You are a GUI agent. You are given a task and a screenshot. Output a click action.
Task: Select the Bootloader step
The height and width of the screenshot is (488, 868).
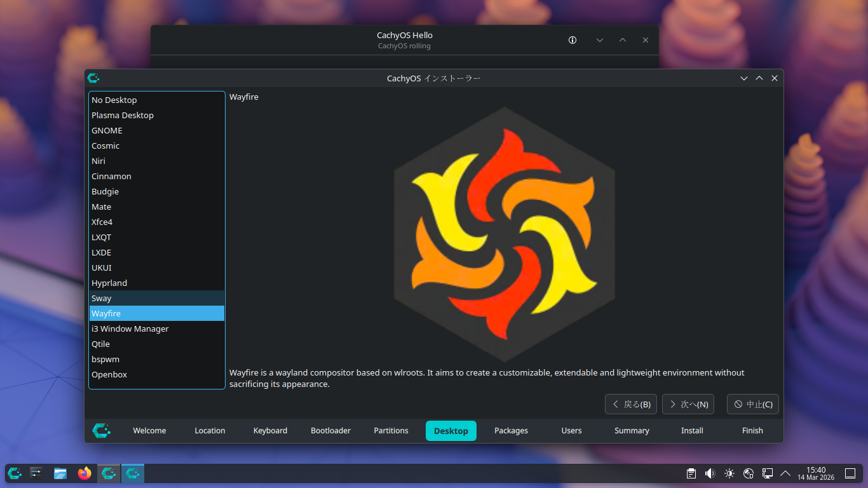330,431
